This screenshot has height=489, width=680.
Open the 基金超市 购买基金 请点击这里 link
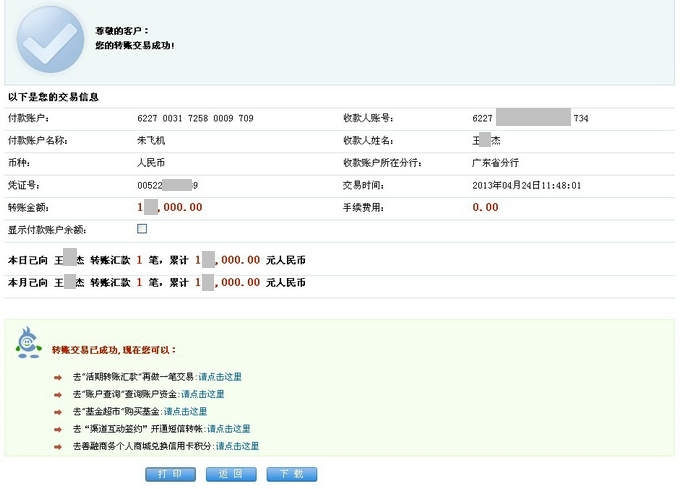pyautogui.click(x=185, y=411)
